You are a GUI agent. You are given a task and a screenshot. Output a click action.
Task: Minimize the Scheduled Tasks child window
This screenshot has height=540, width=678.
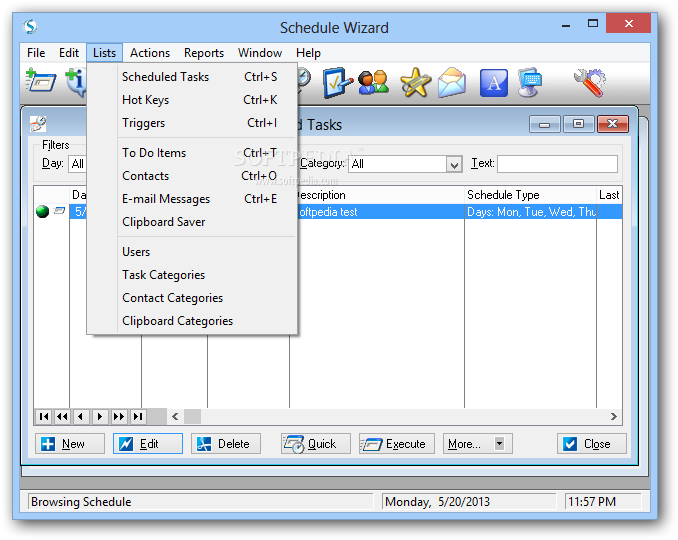tap(545, 125)
